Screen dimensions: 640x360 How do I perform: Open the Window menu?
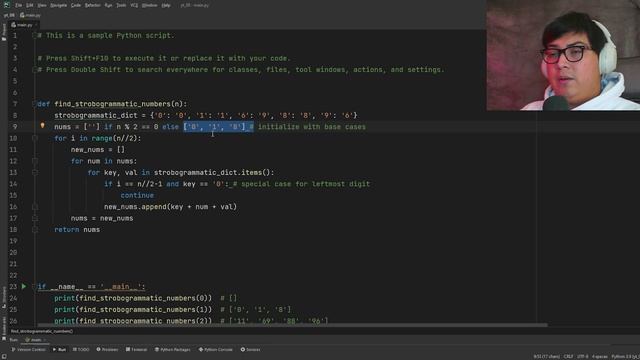pyautogui.click(x=149, y=5)
